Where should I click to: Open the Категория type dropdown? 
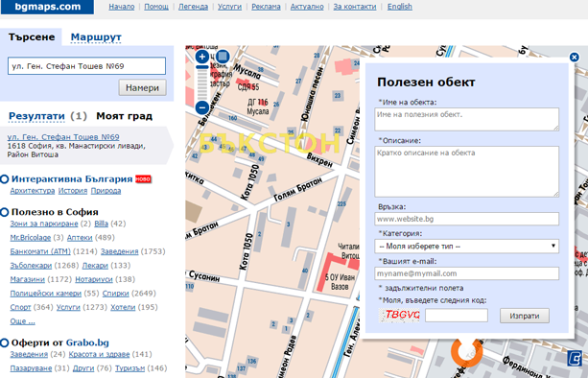coord(466,246)
